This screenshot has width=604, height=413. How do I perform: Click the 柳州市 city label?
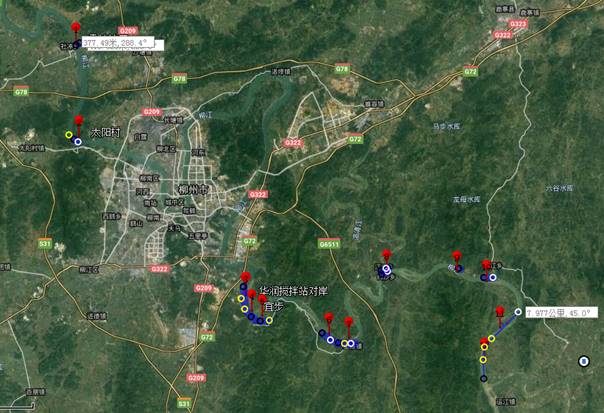pos(193,190)
